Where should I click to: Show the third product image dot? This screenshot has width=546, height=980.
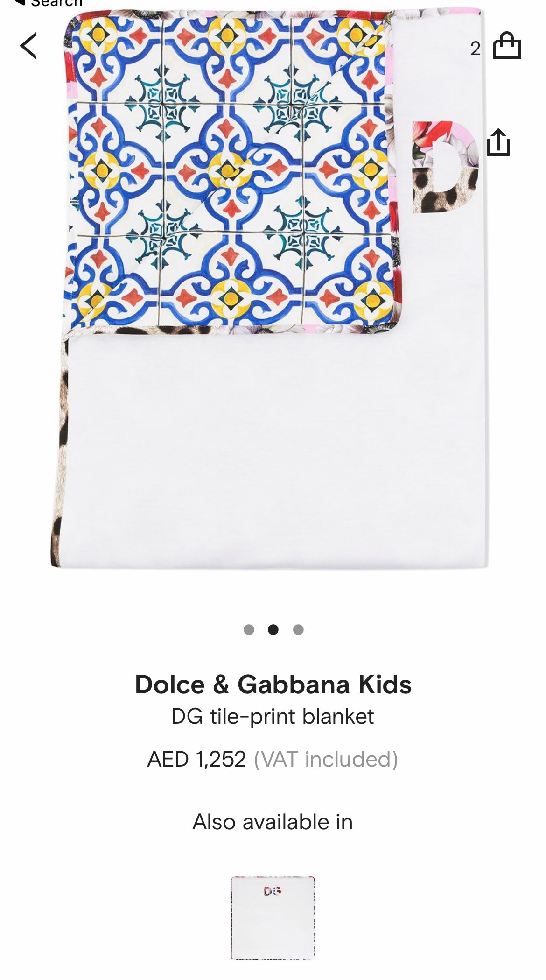(x=298, y=630)
